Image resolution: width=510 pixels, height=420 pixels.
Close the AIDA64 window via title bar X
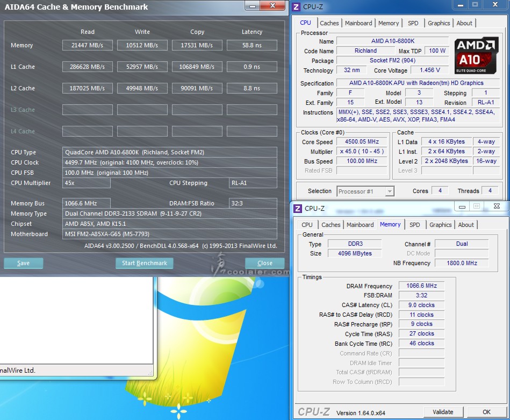point(273,5)
